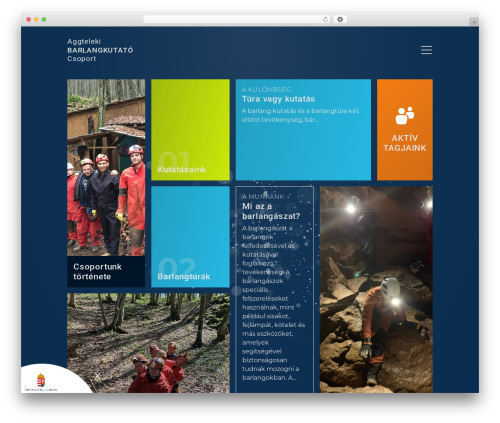Focus the browser address bar

(237, 19)
